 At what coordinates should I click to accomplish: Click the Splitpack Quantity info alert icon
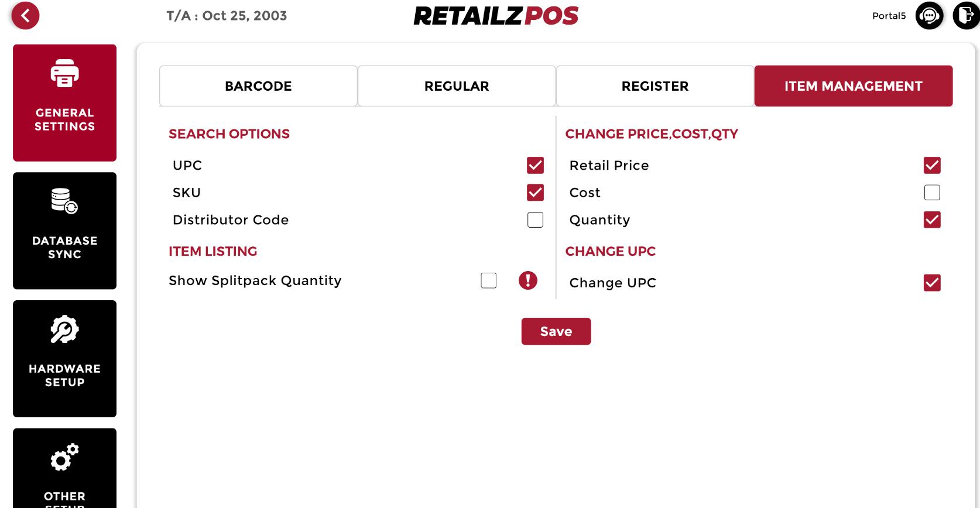[x=527, y=280]
